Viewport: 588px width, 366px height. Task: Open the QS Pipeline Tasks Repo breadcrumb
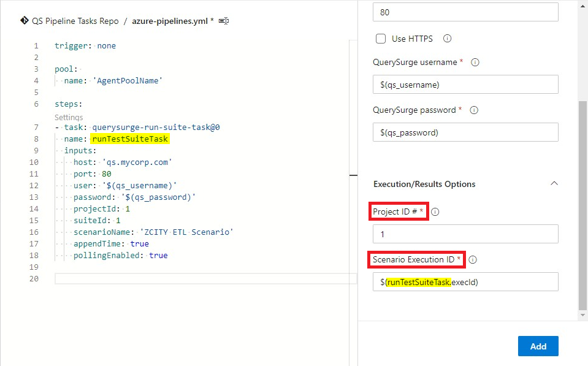click(x=75, y=21)
